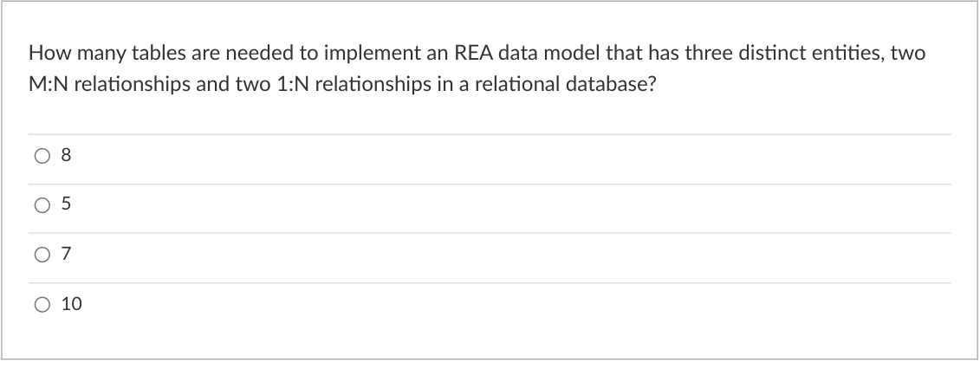Click the answer label text "10"

tap(71, 304)
